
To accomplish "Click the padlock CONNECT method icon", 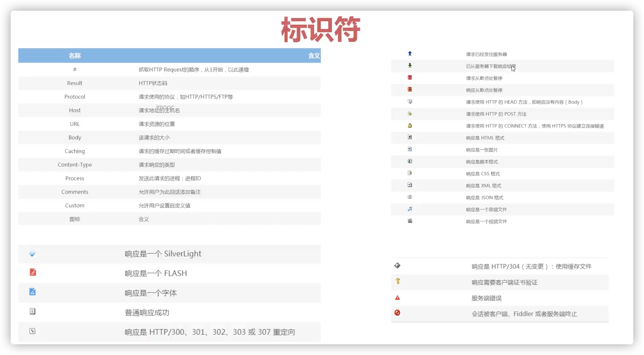I will (x=410, y=125).
